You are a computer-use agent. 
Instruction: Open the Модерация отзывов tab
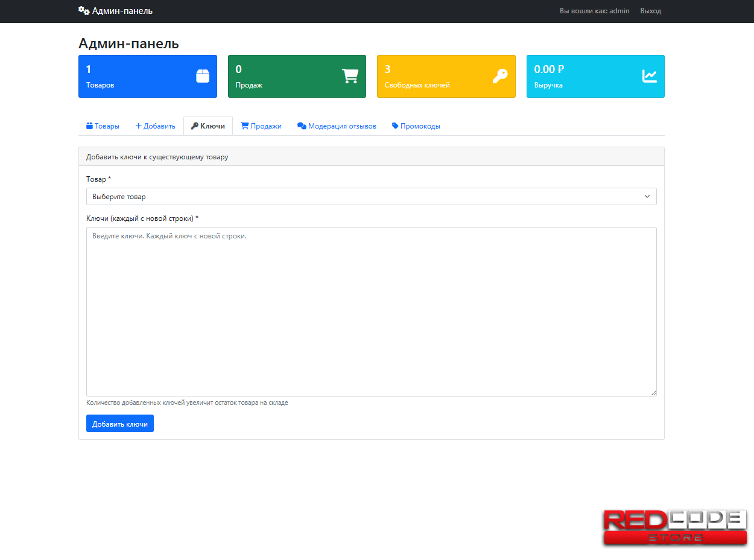(337, 126)
